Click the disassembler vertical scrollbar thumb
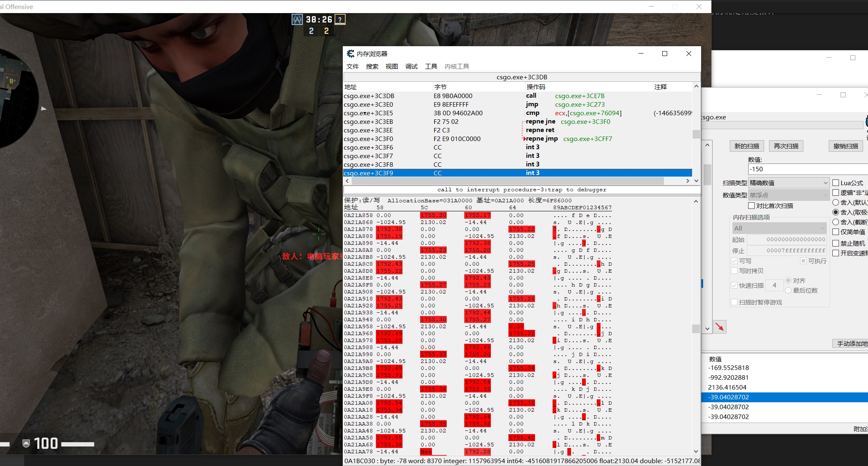868x466 pixels. 696,134
